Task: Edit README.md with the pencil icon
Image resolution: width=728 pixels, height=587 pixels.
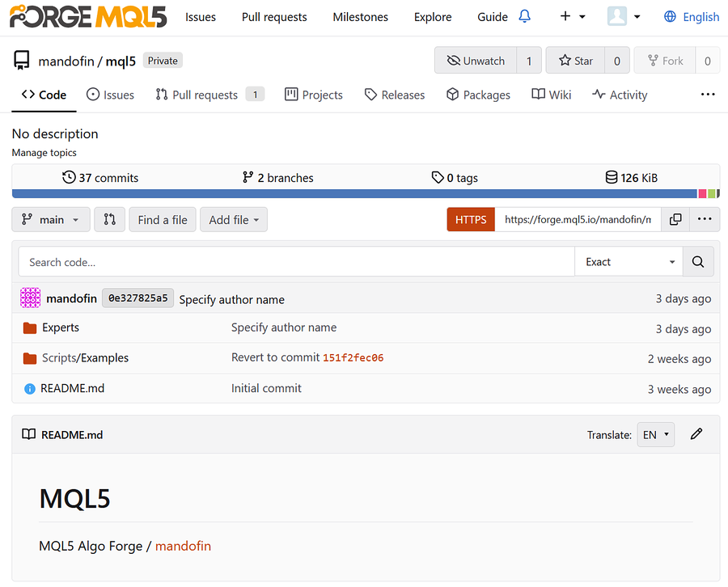Action: pyautogui.click(x=696, y=434)
